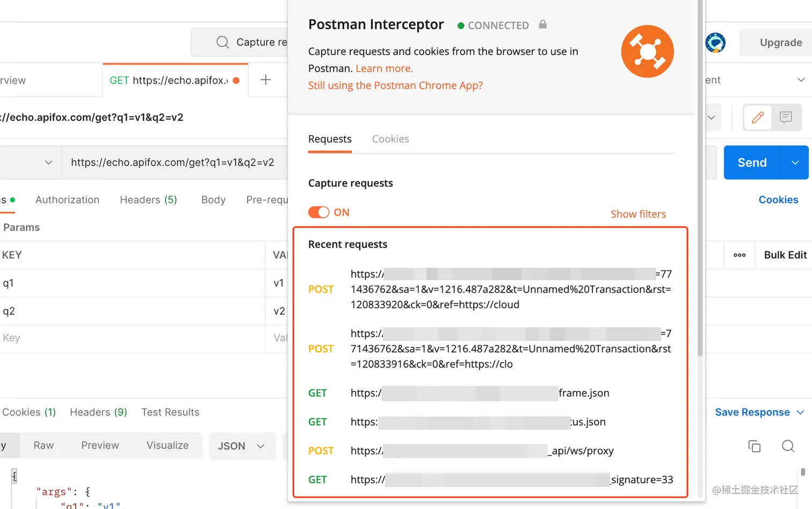Viewport: 812px width, 509px height.
Task: Switch to the Cookies tab in Interceptor
Action: 390,139
